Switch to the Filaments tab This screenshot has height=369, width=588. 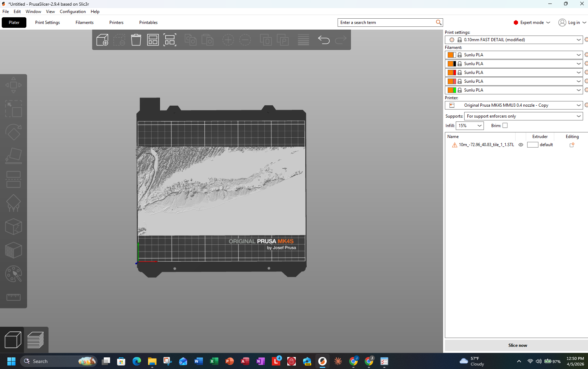84,23
